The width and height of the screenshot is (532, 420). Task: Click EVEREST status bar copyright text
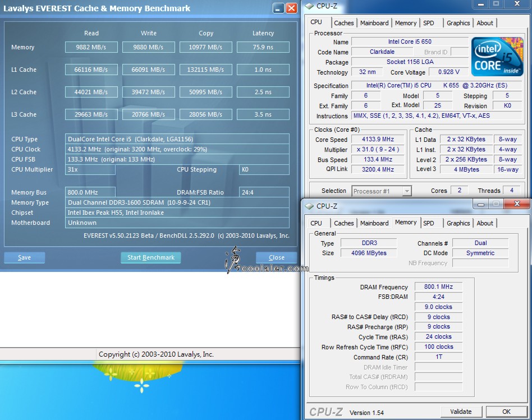pos(156,354)
